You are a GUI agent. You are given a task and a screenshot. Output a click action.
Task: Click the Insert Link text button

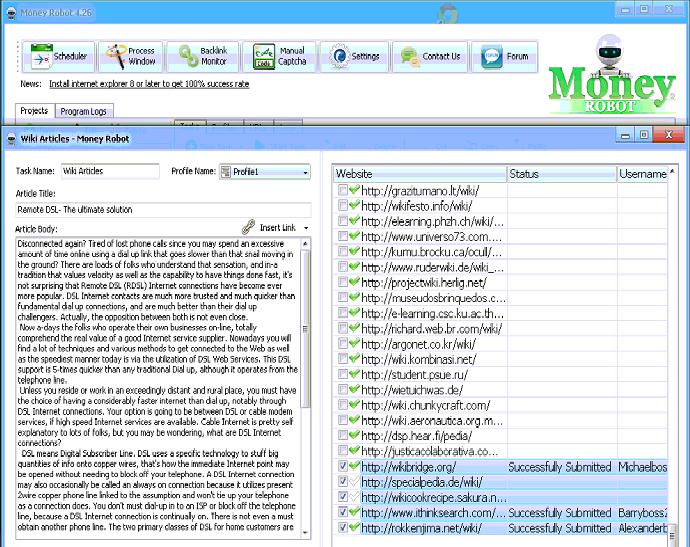click(x=278, y=228)
